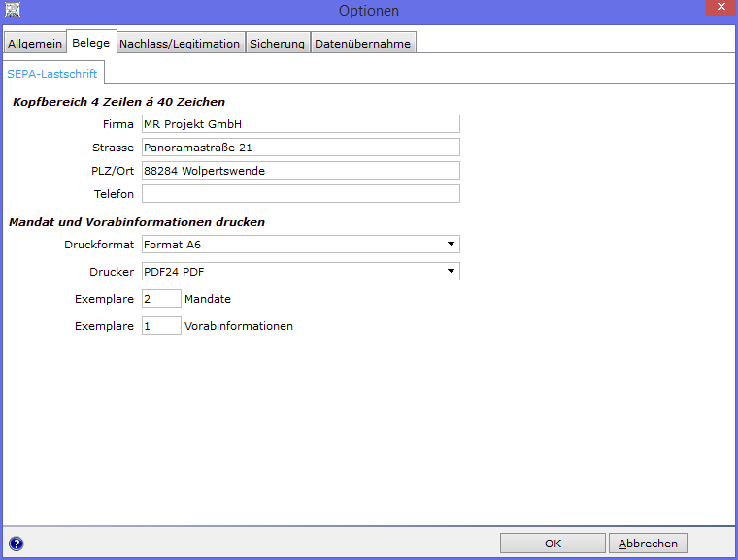Open the Nachlass/Legitimation tab
This screenshot has width=738, height=560.
point(180,44)
